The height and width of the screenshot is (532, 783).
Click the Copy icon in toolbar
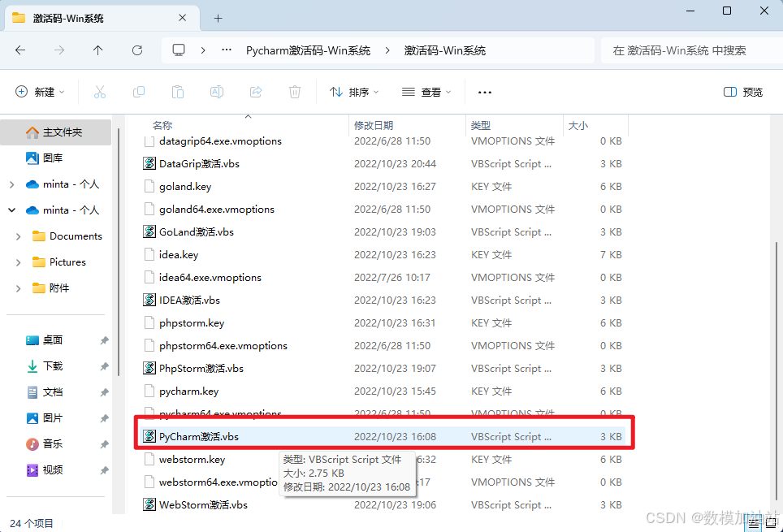pos(139,92)
